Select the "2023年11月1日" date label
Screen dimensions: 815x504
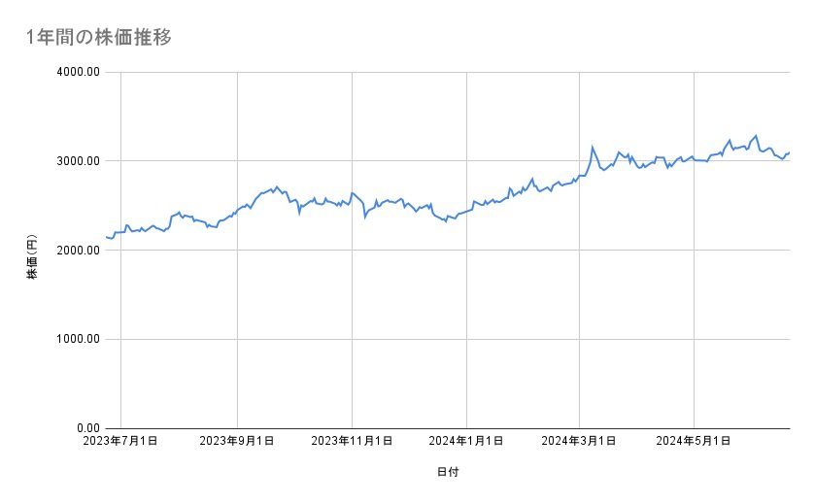[x=352, y=442]
